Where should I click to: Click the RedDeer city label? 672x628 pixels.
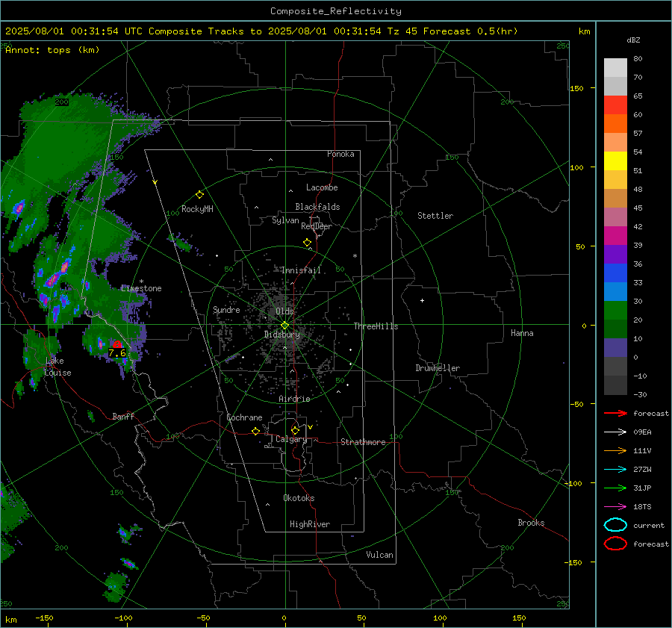pos(317,226)
